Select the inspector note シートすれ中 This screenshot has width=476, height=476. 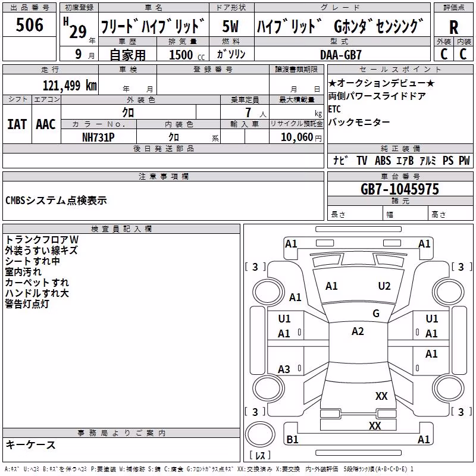click(x=32, y=261)
